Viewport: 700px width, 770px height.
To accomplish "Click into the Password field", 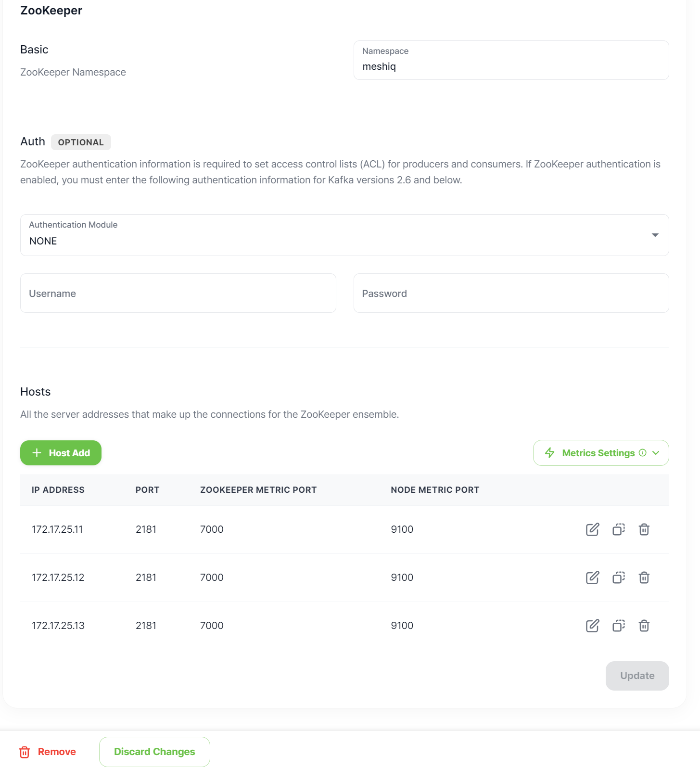I will coord(511,293).
